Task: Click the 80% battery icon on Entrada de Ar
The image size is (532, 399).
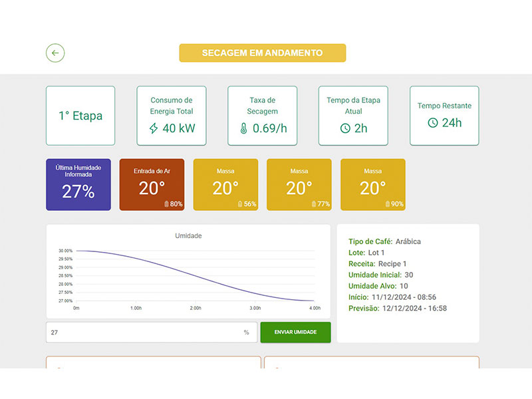Action: point(166,204)
